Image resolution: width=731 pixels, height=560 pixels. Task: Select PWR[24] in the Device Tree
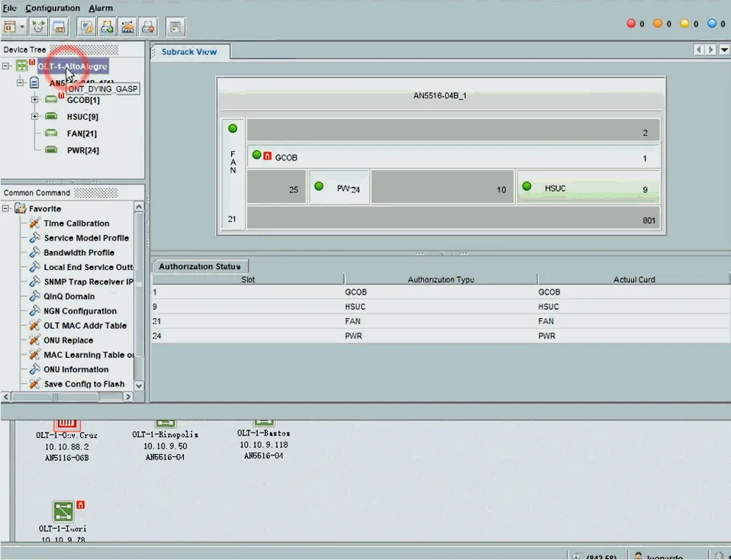click(83, 150)
